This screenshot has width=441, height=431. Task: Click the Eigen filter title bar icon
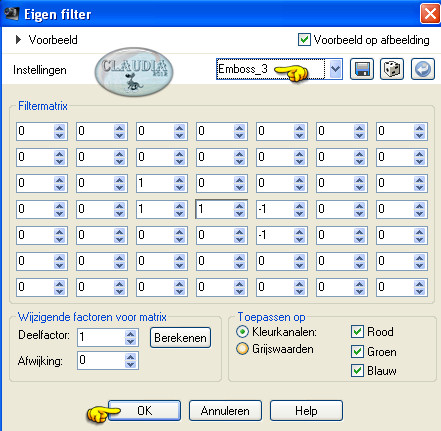11,13
